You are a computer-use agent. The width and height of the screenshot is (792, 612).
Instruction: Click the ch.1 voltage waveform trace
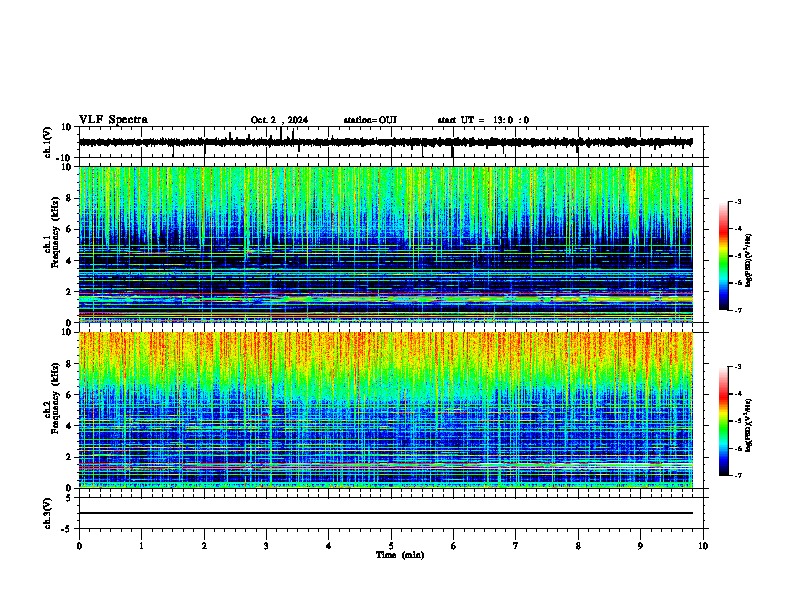(x=385, y=142)
